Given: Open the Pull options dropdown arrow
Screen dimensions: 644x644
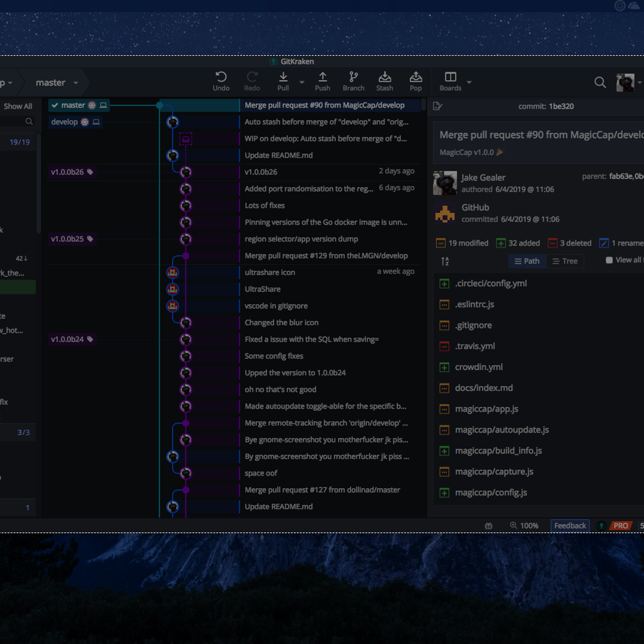Looking at the screenshot, I should click(302, 82).
